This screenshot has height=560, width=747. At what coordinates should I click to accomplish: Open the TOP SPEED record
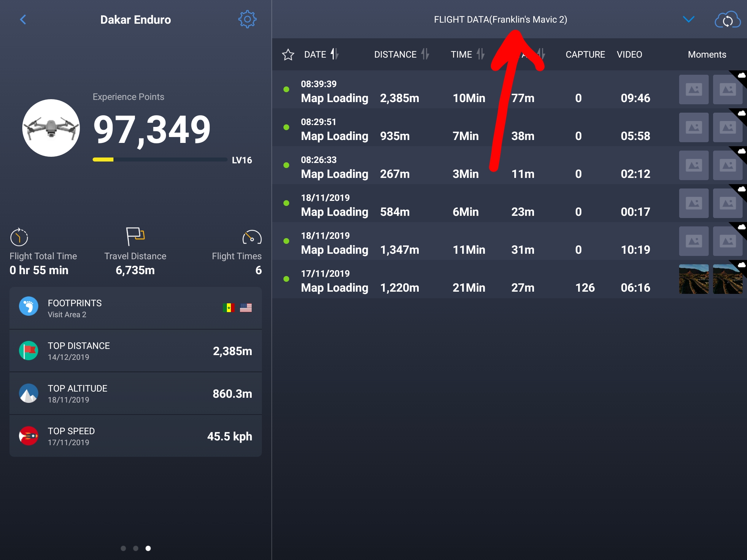point(136,436)
